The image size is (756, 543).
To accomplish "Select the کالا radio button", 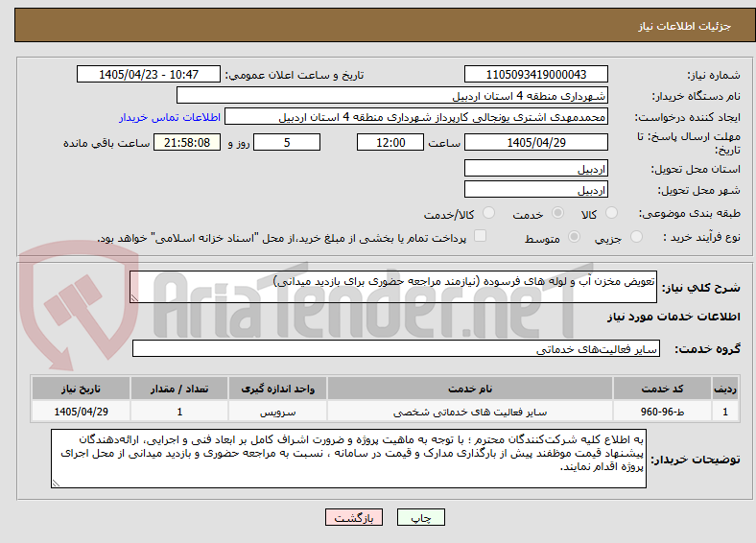I will 611,213.
